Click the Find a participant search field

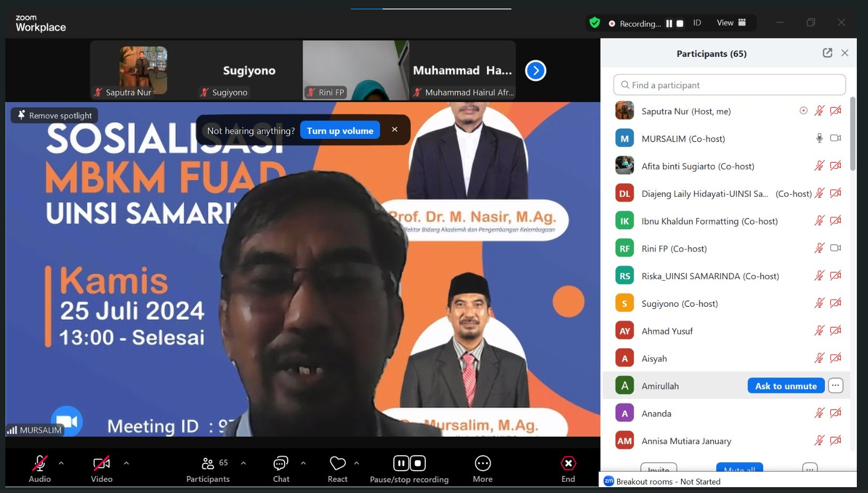tap(729, 85)
